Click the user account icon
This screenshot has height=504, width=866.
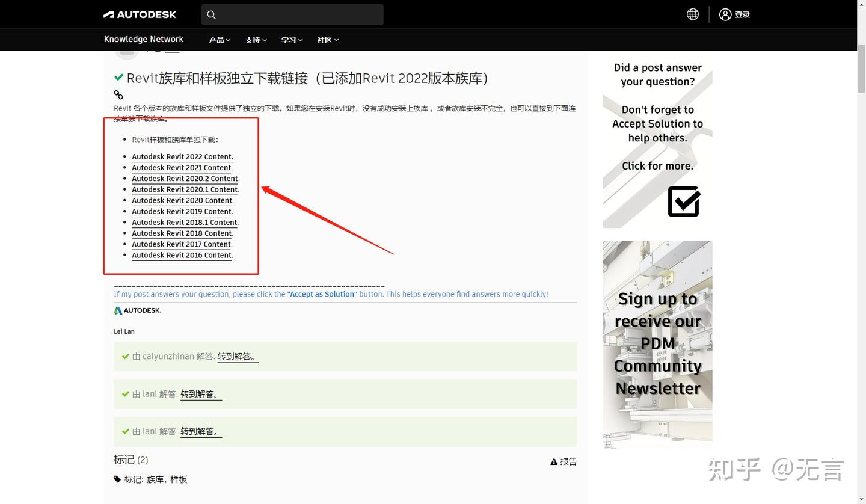[725, 14]
